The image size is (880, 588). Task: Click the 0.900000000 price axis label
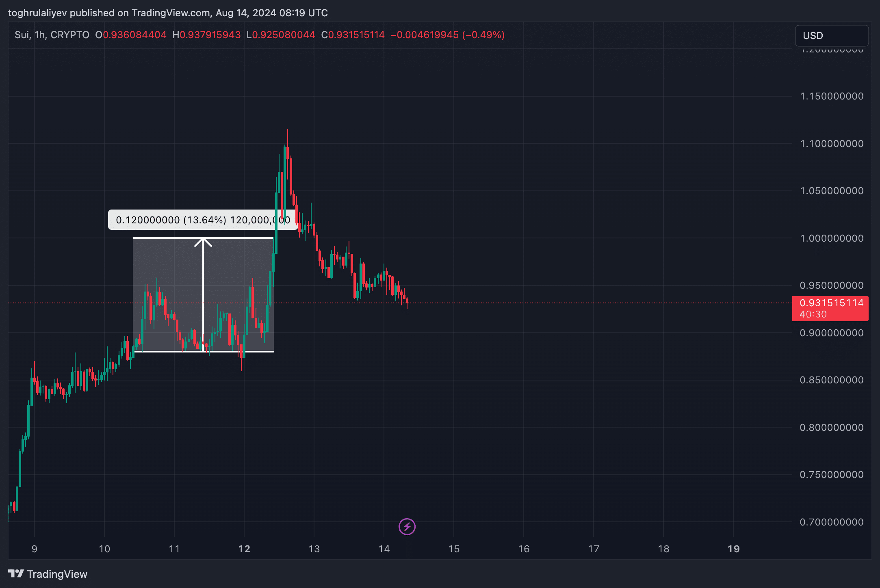(832, 333)
